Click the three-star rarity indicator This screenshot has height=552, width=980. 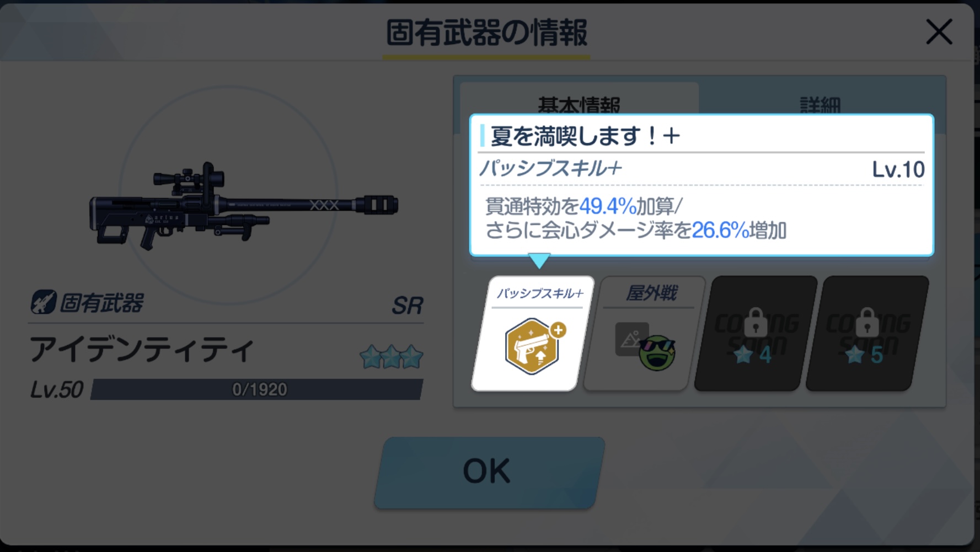[x=391, y=357]
